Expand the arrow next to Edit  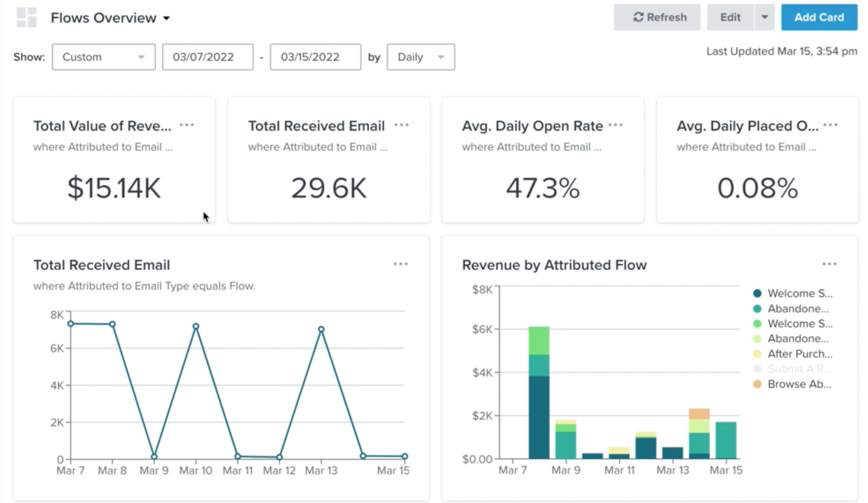coord(765,17)
